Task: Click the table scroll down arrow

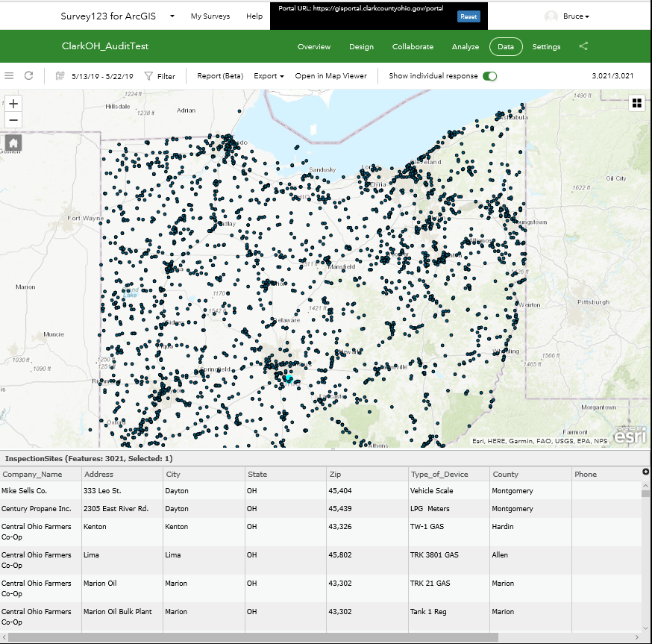Action: [x=645, y=628]
